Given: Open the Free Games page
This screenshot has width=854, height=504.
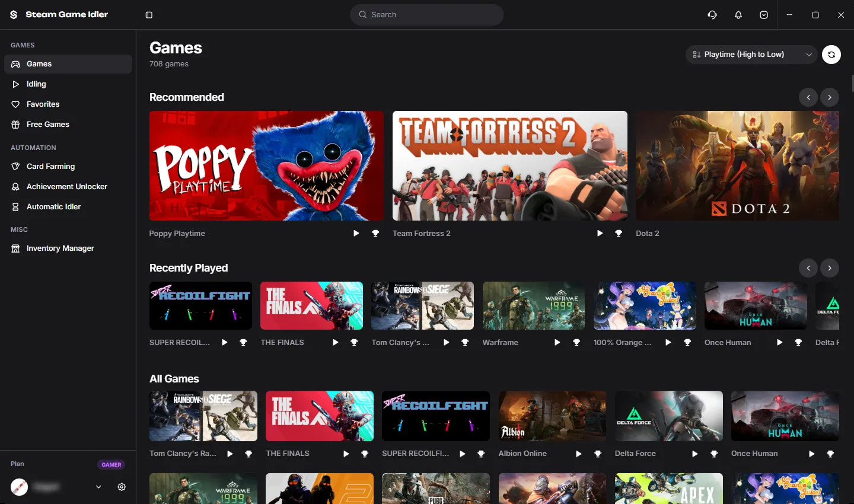Looking at the screenshot, I should point(68,125).
